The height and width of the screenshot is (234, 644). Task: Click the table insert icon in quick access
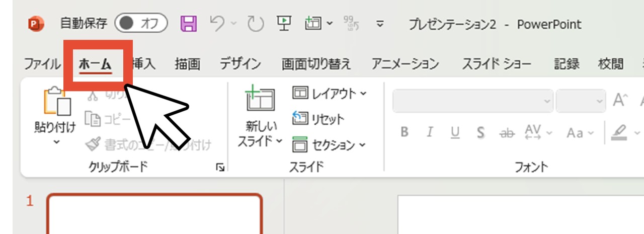coord(313,23)
